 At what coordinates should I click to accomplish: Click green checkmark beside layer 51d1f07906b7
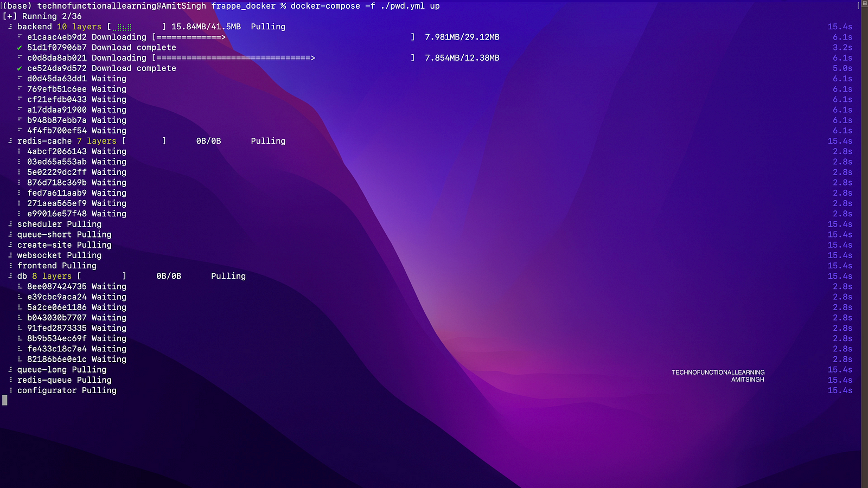click(x=20, y=48)
